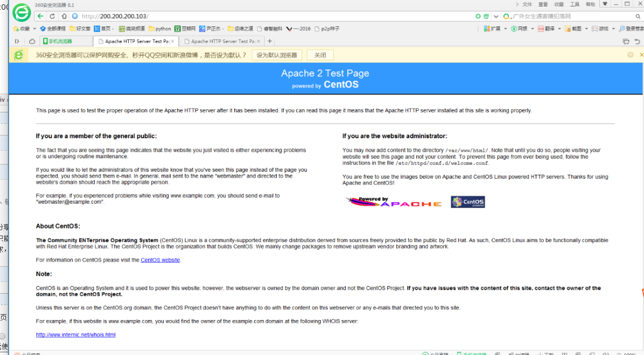Open a new tab with plus button
Viewport: 644px width, 355px height.
pos(270,41)
